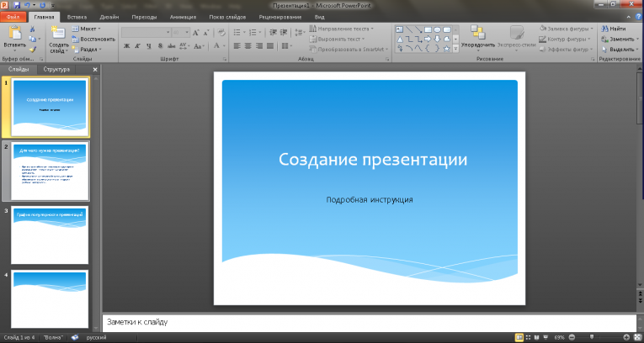Pick the five-point star shape
644x343 pixels.
point(447,49)
